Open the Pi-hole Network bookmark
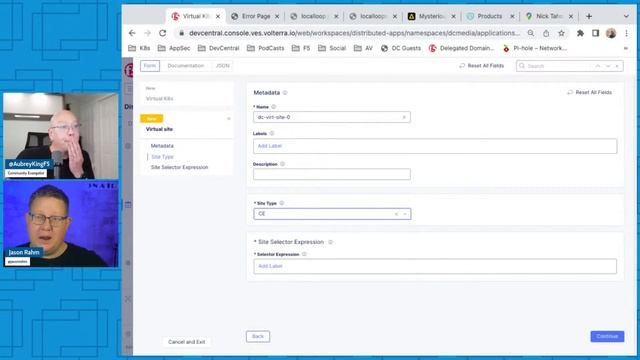 tap(535, 48)
